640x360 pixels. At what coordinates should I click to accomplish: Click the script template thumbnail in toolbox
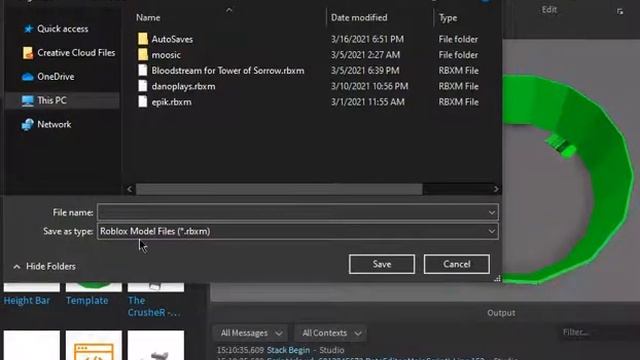[93, 346]
